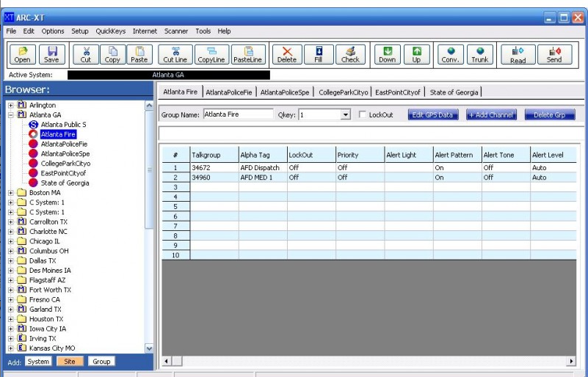Click the red circle beside AtlantaPoliceFie
588x377 pixels.
click(33, 144)
